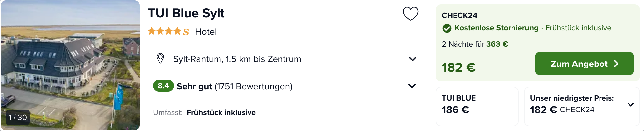Open the TUI Blue Sylt hotel title

[x=186, y=13]
